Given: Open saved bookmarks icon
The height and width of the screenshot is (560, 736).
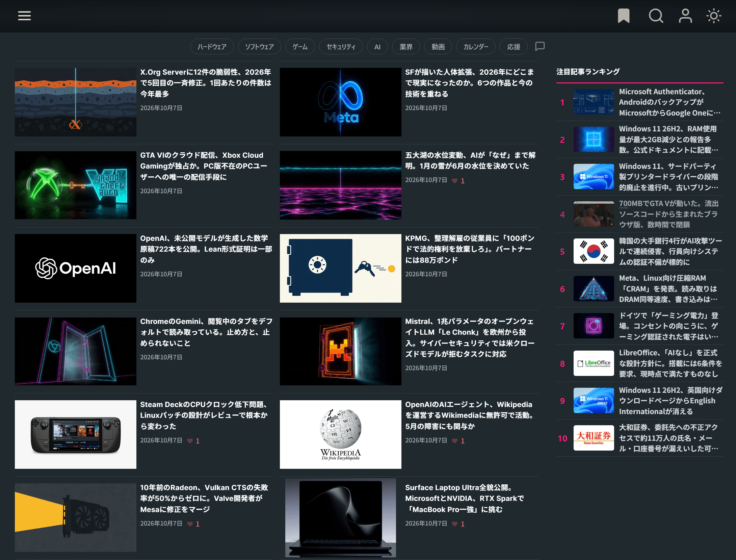Looking at the screenshot, I should (624, 16).
